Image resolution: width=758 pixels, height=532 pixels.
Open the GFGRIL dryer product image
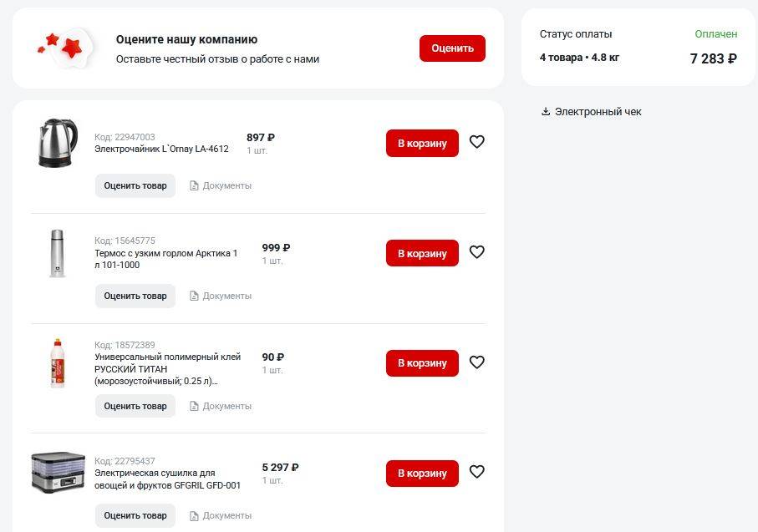[x=58, y=473]
